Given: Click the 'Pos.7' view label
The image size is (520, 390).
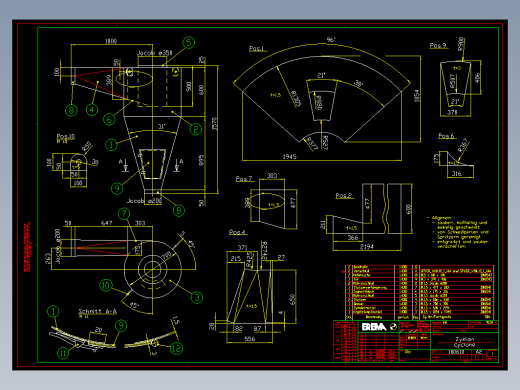Looking at the screenshot, I should 244,179.
